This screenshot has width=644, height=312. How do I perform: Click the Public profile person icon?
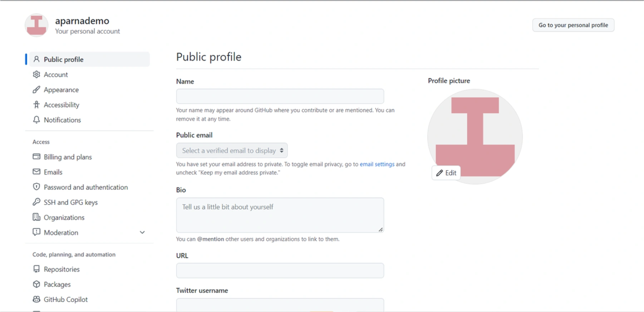click(x=36, y=59)
